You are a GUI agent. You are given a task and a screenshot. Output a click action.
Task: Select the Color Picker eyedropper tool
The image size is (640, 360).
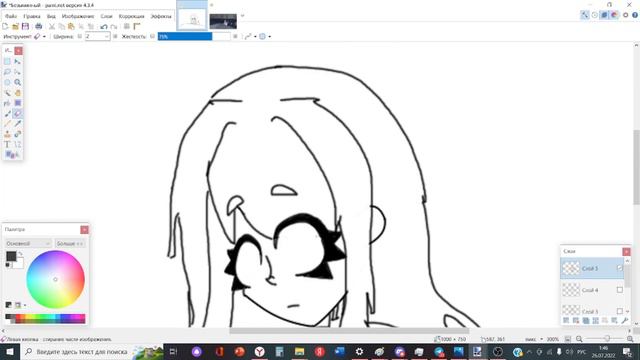pyautogui.click(x=18, y=124)
